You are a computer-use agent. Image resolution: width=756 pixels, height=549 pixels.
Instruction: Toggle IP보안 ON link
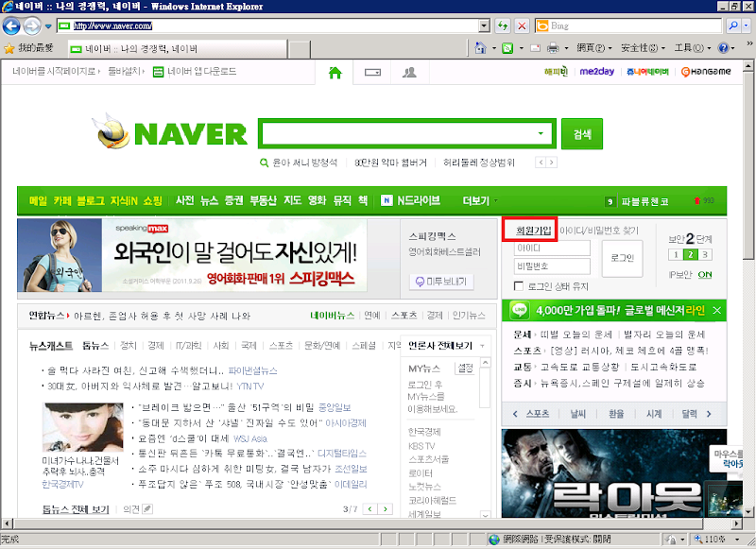point(705,274)
